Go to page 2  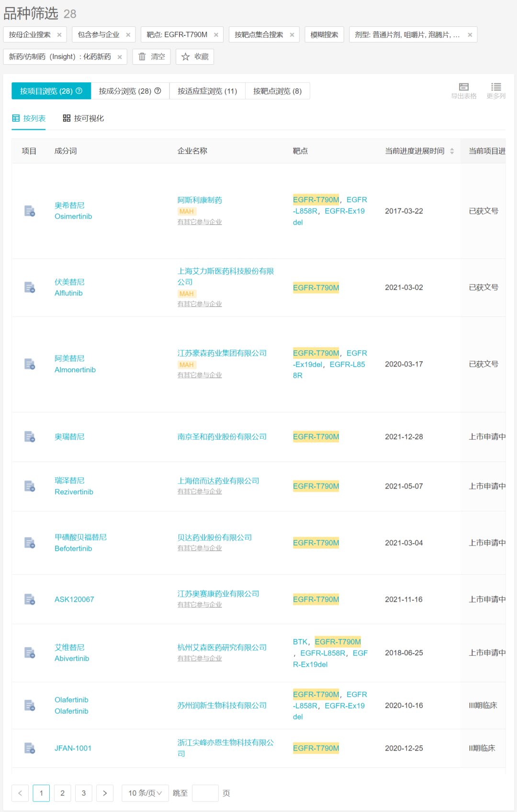(x=62, y=793)
